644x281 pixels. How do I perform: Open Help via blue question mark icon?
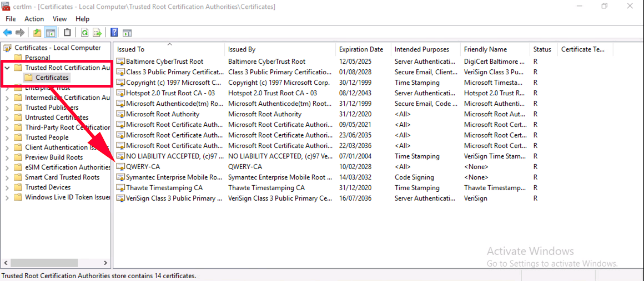[114, 32]
